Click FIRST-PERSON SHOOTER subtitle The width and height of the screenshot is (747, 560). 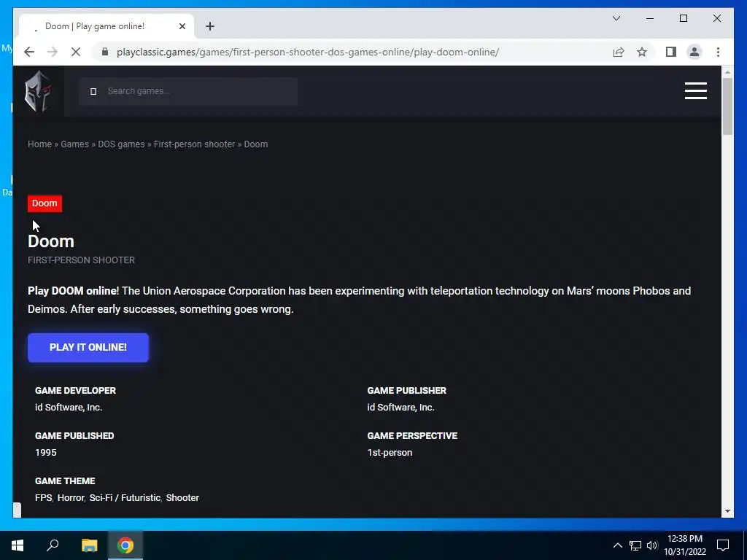point(82,260)
